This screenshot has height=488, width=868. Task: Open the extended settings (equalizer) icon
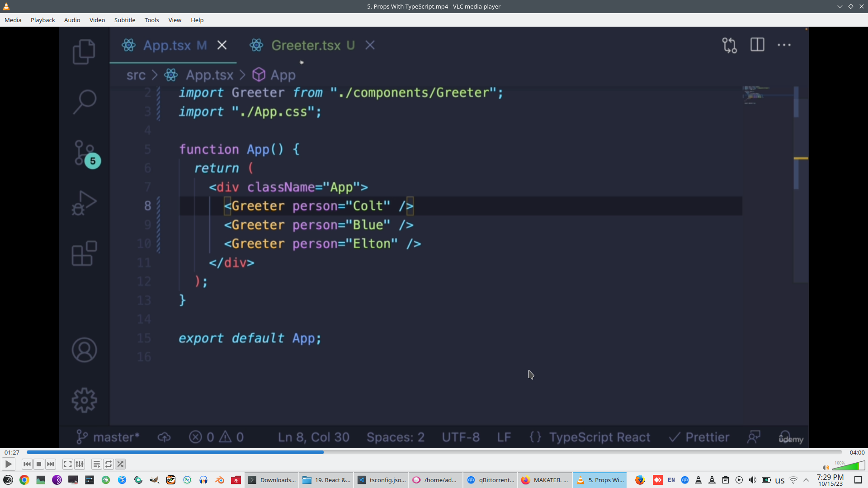(80, 464)
